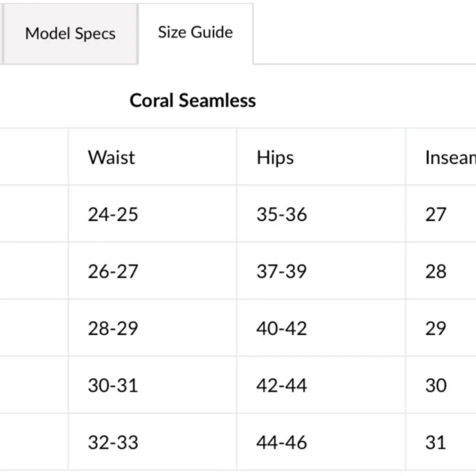
Task: Select the 24-25 waist cell
Action: pos(113,214)
